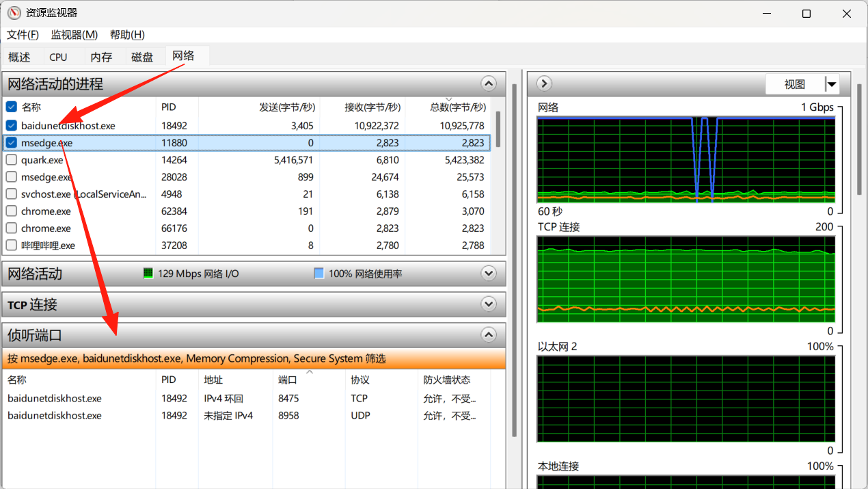Click the 以太网 2 graph
This screenshot has height=489, width=868.
click(x=686, y=399)
